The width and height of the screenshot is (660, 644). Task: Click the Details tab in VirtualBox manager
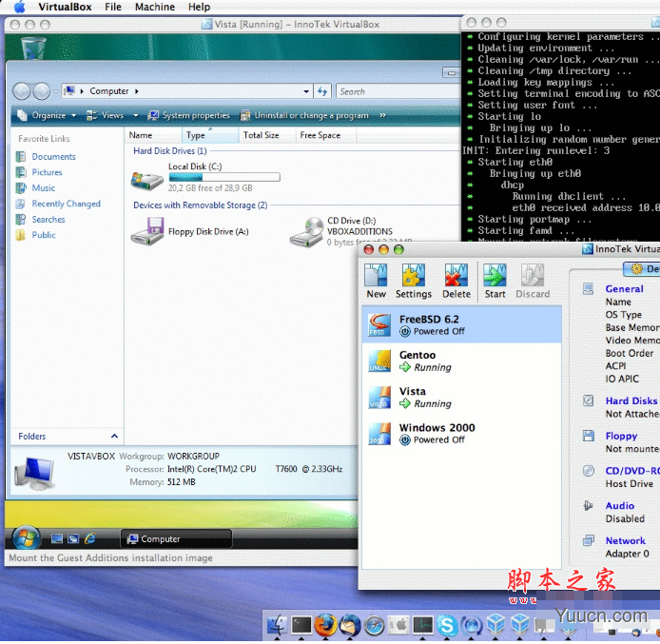pos(642,268)
